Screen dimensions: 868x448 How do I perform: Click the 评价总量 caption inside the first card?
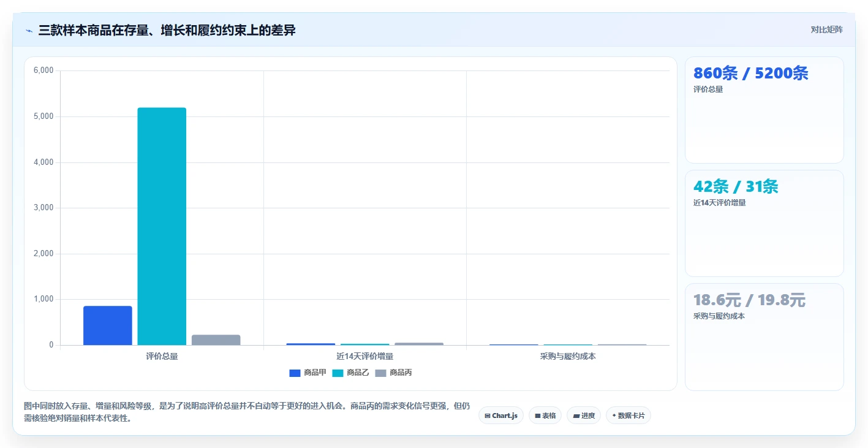pos(708,89)
